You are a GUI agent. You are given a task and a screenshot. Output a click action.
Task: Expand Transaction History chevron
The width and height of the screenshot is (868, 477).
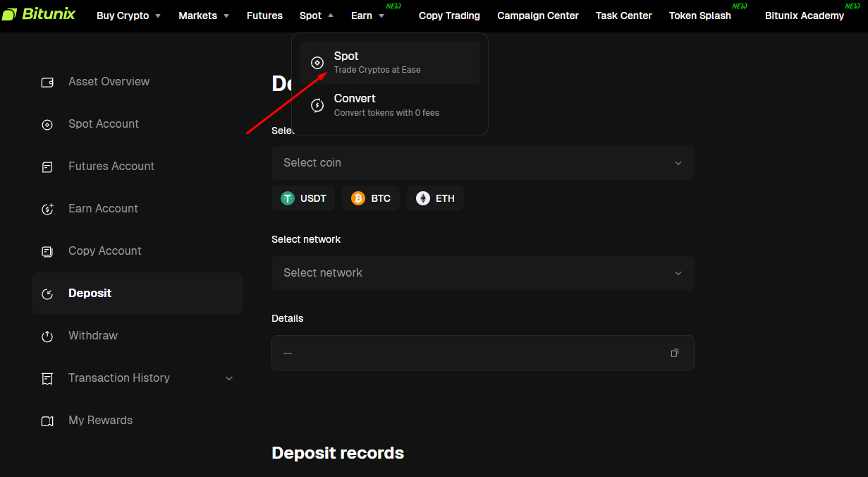coord(229,378)
